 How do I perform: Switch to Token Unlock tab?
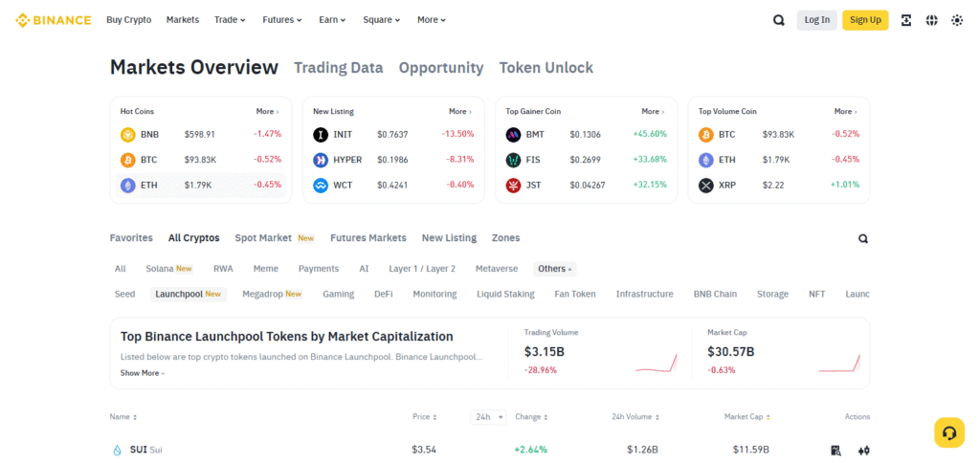click(x=546, y=68)
